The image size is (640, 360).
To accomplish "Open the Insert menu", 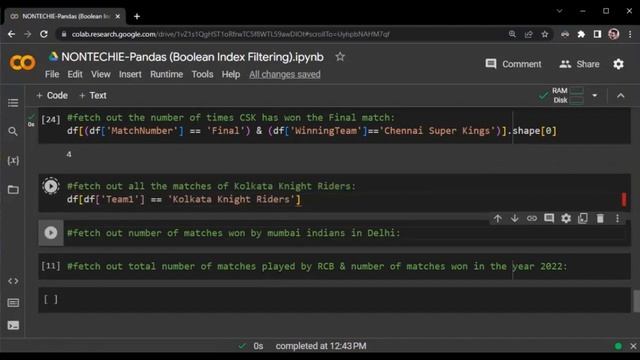I will [x=130, y=74].
